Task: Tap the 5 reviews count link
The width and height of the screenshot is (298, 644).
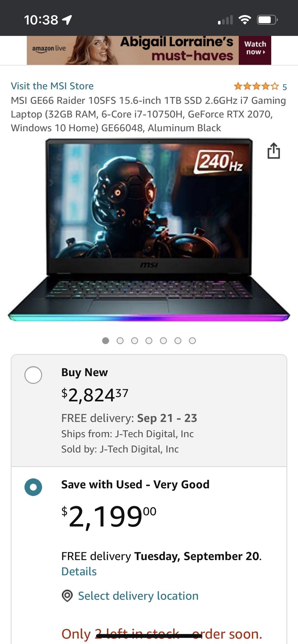Action: [x=284, y=87]
